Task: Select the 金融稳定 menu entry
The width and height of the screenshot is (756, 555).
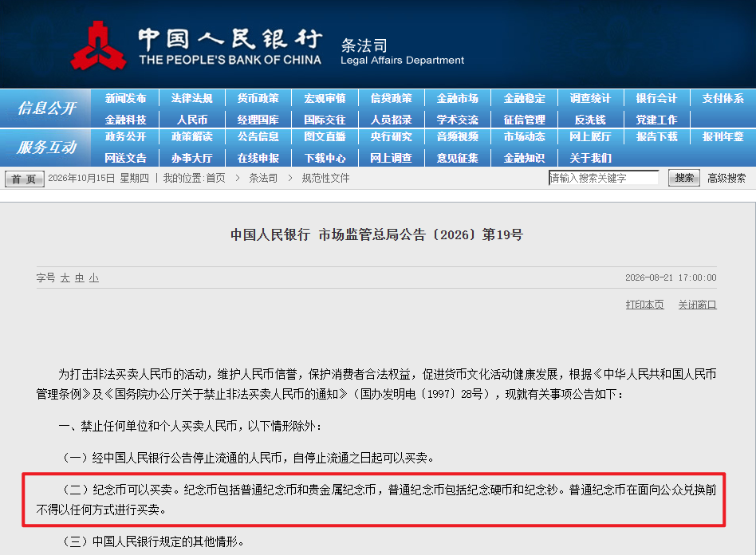Action: pyautogui.click(x=524, y=98)
